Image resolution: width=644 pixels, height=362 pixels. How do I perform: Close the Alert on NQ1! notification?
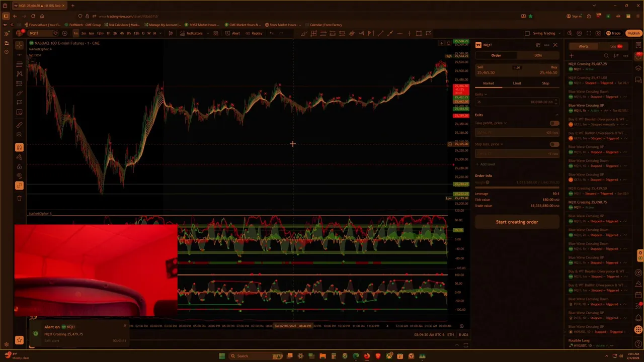click(x=125, y=325)
